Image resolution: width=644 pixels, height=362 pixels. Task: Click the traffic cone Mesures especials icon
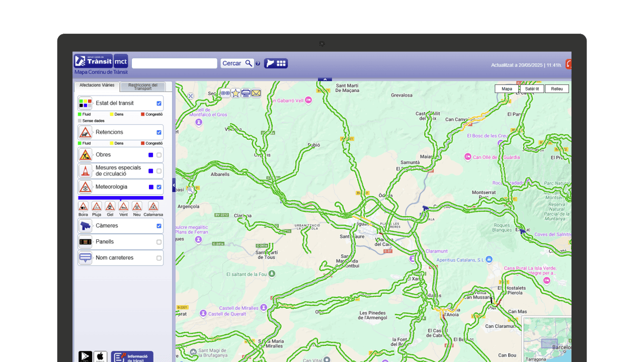point(86,171)
